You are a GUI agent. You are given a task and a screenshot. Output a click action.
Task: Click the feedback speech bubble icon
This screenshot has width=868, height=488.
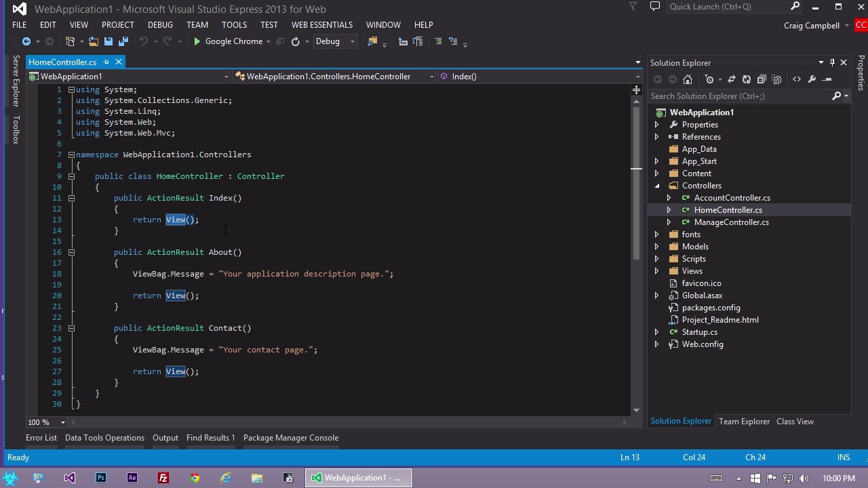pos(654,7)
